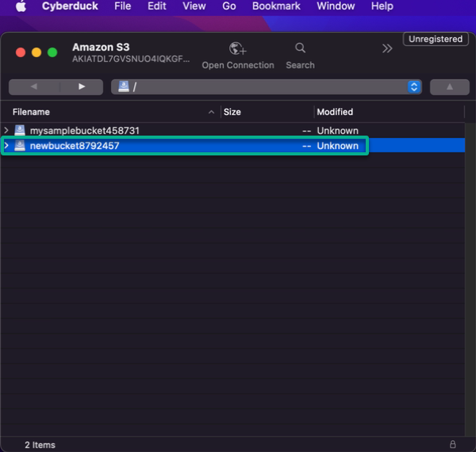Screen dimensions: 476x452
Task: Sort by the Size column header
Action: (232, 112)
